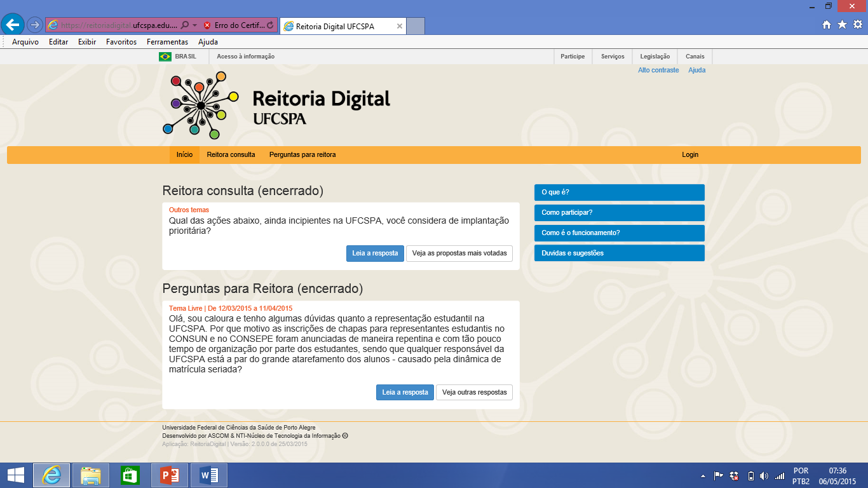
Task: Click the BRASIL portal link
Action: click(x=186, y=57)
